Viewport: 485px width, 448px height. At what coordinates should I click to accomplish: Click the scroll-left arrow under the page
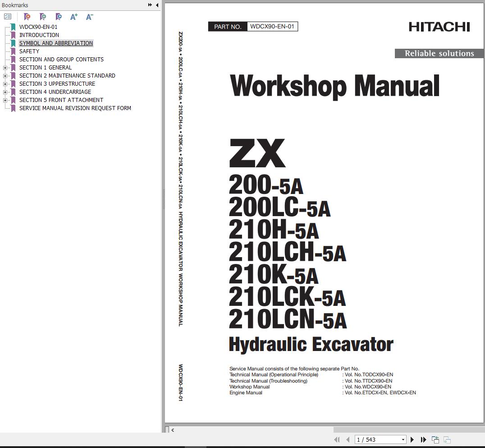(x=173, y=430)
